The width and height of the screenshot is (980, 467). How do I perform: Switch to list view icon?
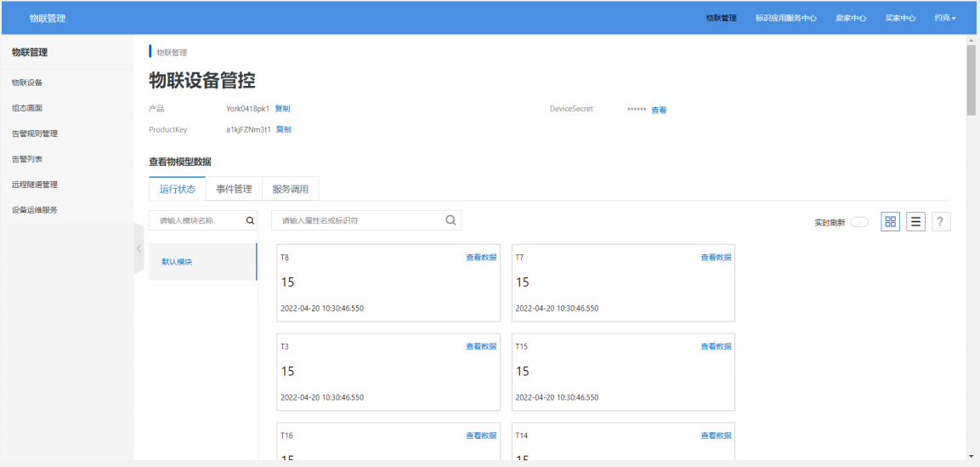[x=915, y=221]
